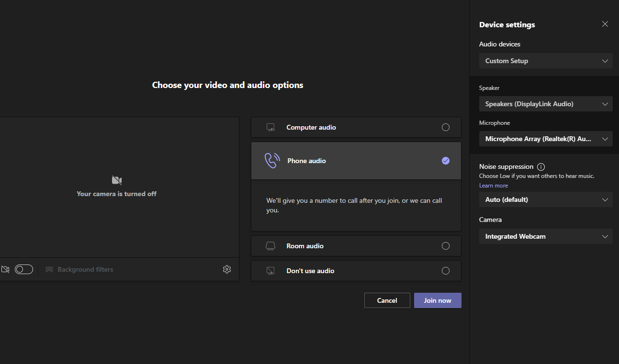
Task: Open Microphone Array Realtek dropdown
Action: [546, 139]
